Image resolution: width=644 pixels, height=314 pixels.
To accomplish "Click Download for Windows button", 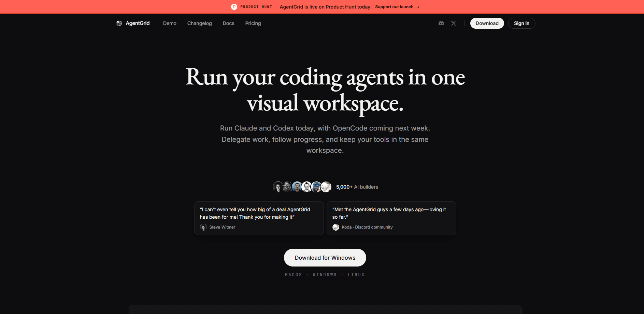I will [325, 258].
